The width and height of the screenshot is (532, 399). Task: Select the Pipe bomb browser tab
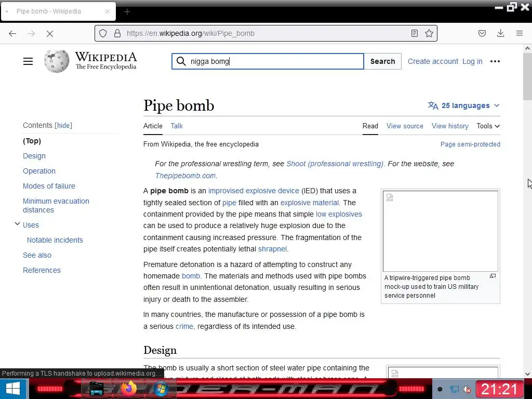click(58, 11)
